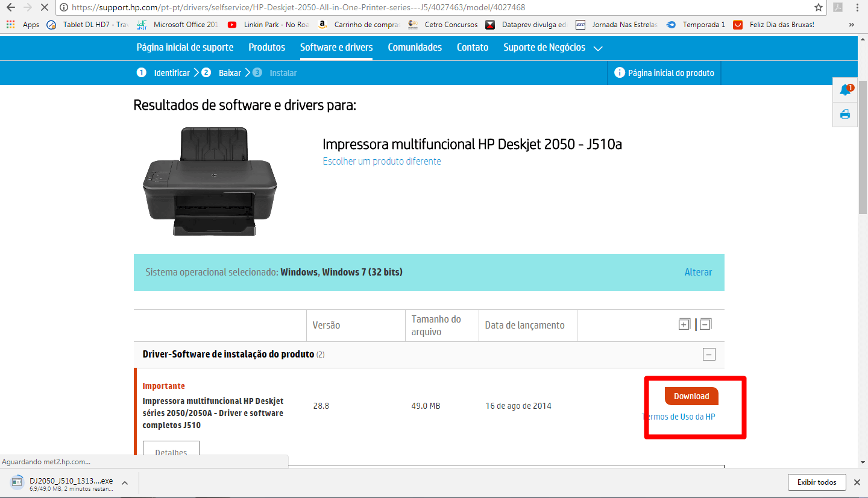The height and width of the screenshot is (498, 868).
Task: Click the orange Download button
Action: pos(691,396)
